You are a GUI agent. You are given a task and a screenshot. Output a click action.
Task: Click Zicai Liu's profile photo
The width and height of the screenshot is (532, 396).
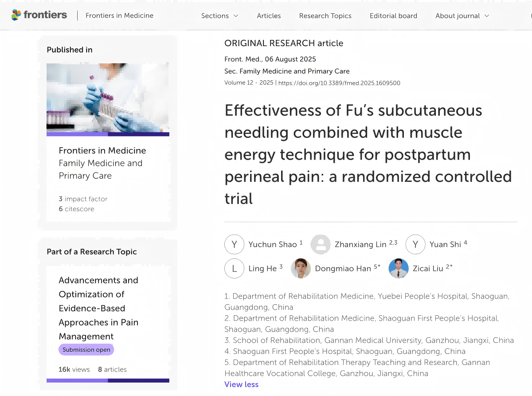point(398,268)
